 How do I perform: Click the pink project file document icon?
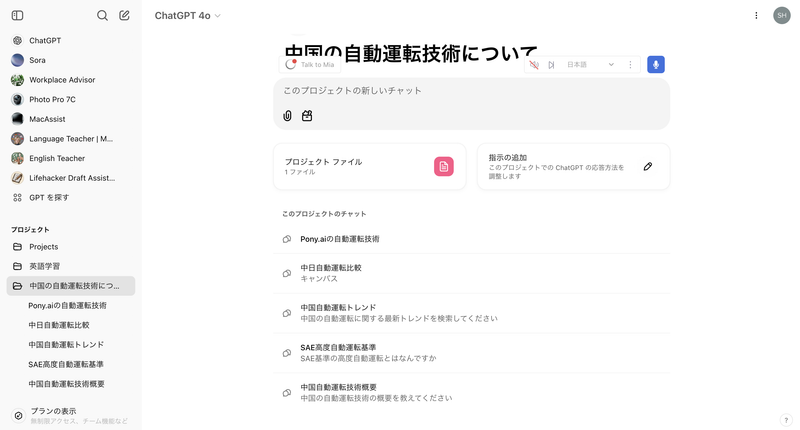click(444, 167)
